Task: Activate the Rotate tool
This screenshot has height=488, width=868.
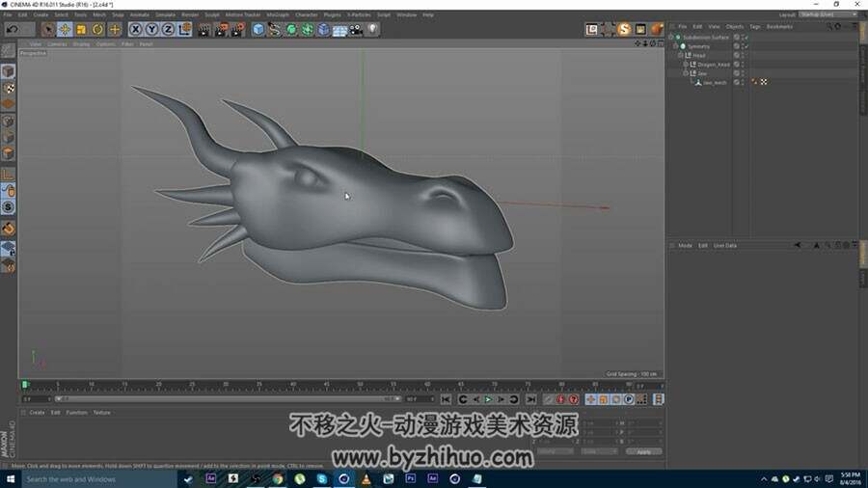Action: (x=98, y=29)
